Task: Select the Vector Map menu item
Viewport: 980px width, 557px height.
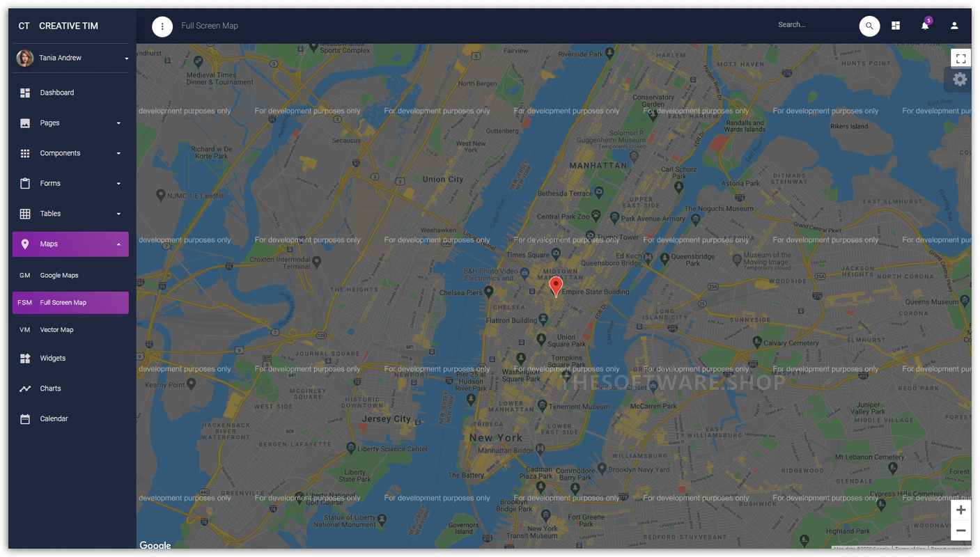Action: point(56,330)
